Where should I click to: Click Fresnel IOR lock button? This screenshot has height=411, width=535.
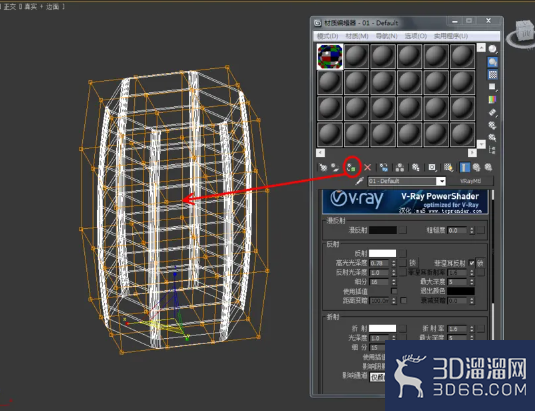point(480,263)
